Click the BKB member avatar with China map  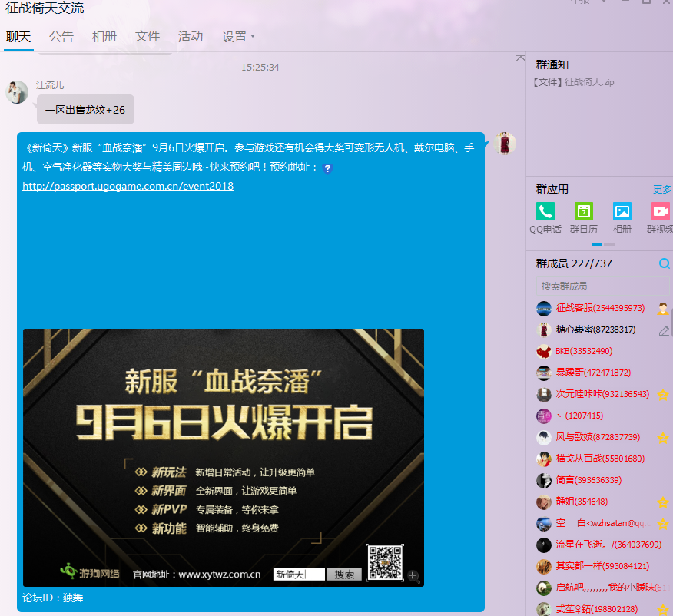(x=544, y=351)
